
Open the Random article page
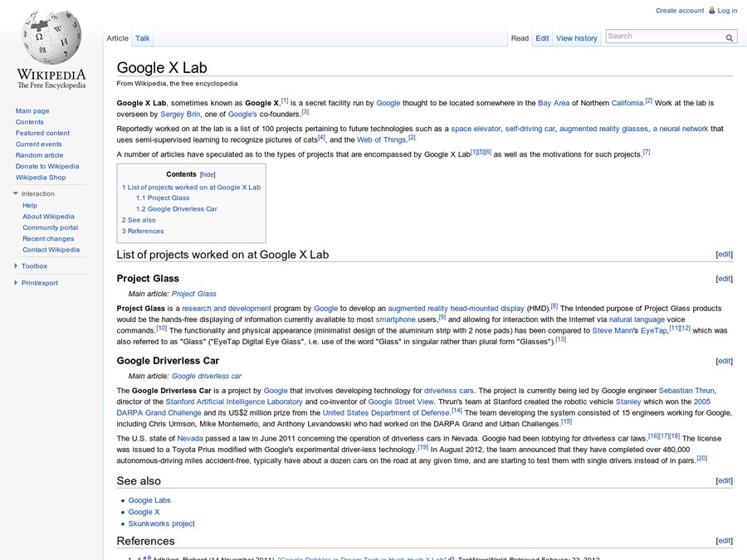point(39,154)
